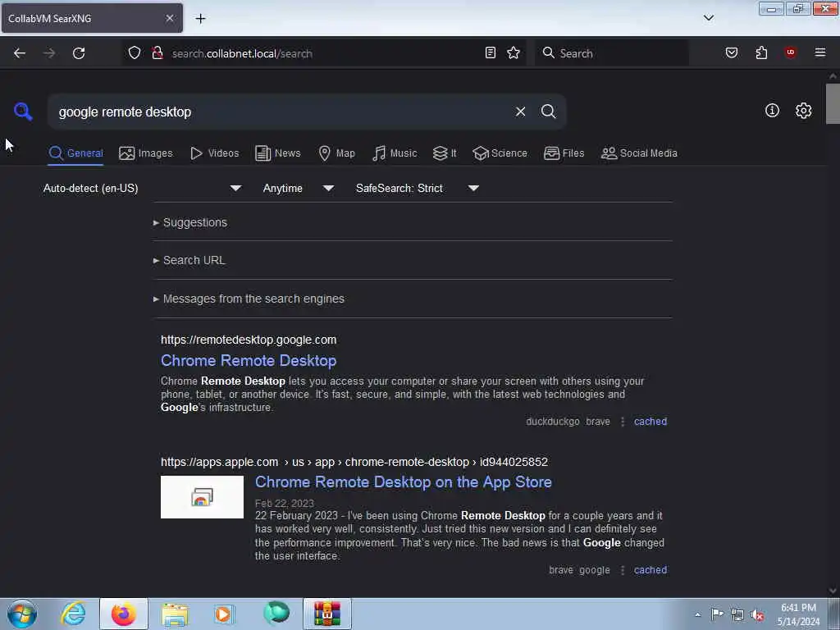
Task: Reload the page with the refresh icon
Action: (x=79, y=53)
